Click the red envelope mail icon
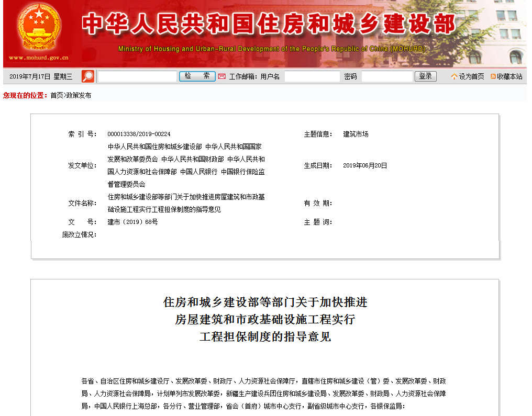 [222, 76]
